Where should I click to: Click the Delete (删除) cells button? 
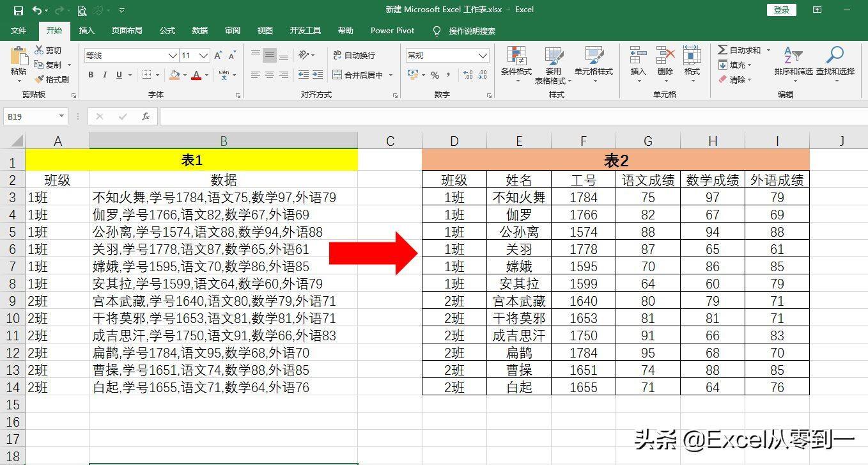pos(665,65)
